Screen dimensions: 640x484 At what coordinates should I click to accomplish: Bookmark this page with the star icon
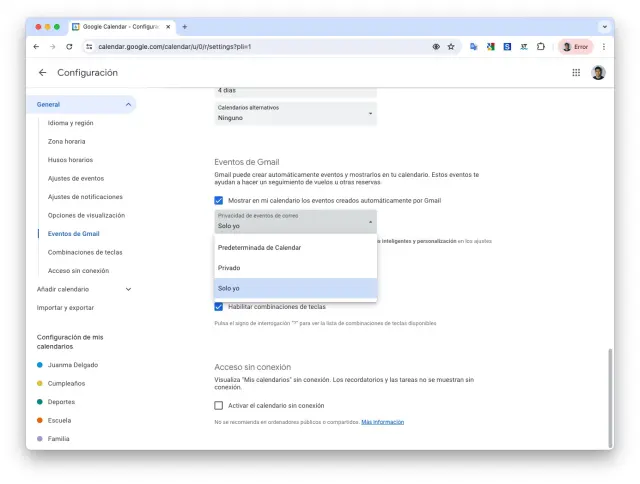pyautogui.click(x=451, y=47)
